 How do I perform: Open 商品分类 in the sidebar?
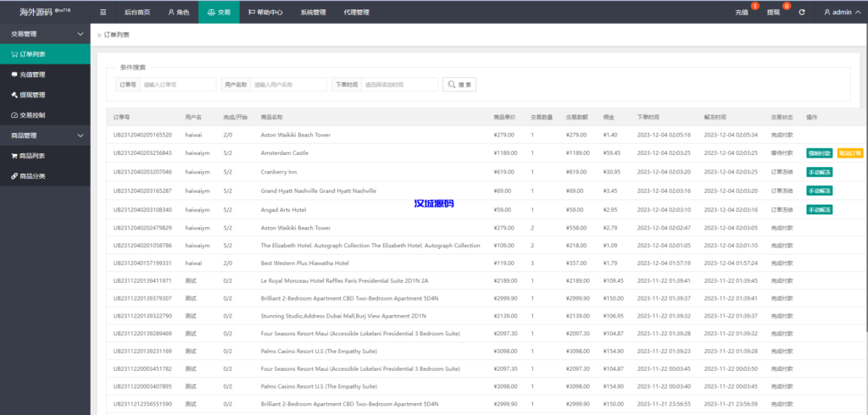(29, 176)
